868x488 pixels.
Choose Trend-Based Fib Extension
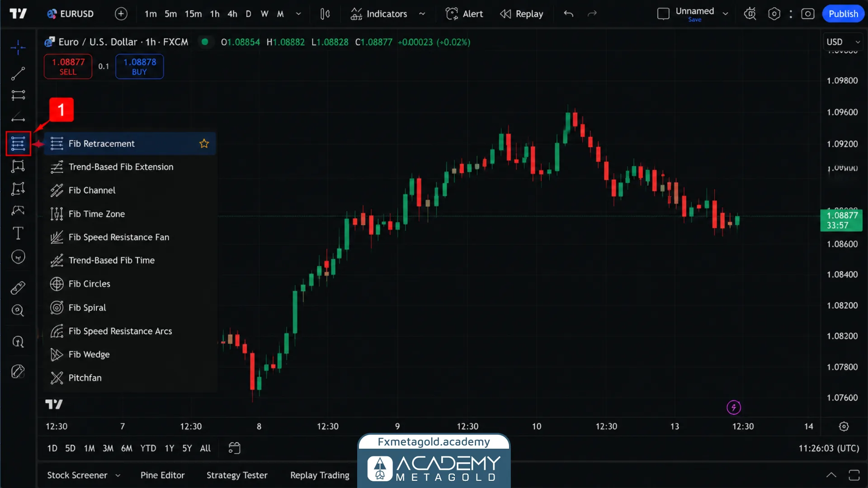(130, 167)
